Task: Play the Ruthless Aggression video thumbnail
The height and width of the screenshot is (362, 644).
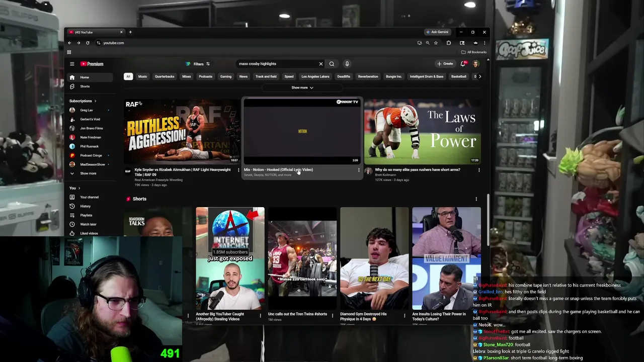Action: point(182,132)
